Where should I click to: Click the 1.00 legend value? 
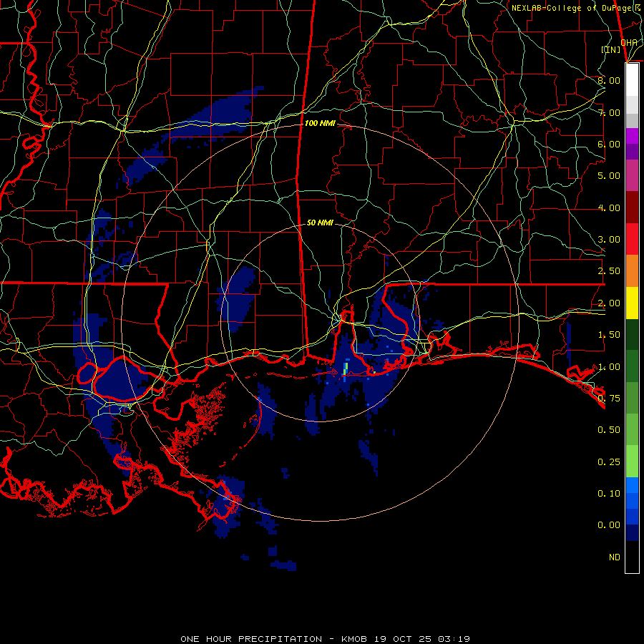(609, 367)
